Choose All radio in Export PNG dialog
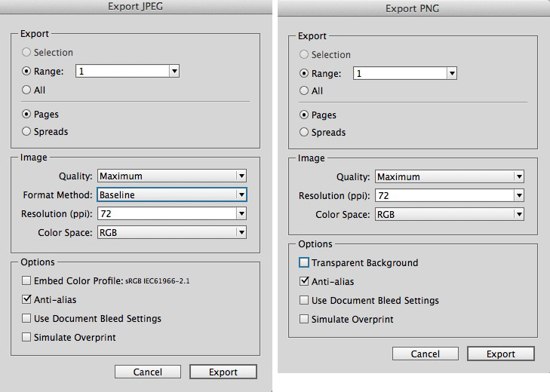This screenshot has width=550, height=392. click(304, 90)
